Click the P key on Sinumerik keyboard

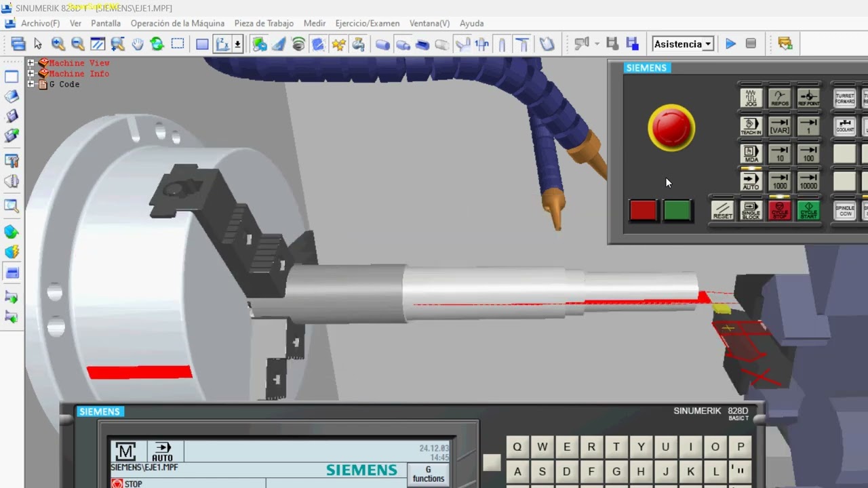(741, 447)
